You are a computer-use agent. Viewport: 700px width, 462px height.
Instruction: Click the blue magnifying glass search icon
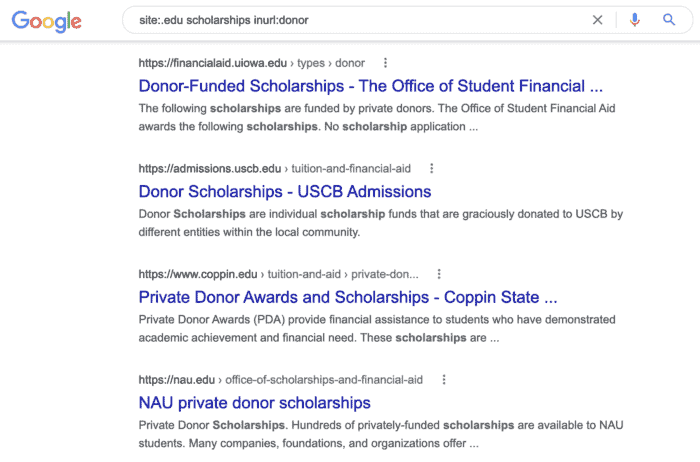[x=668, y=20]
